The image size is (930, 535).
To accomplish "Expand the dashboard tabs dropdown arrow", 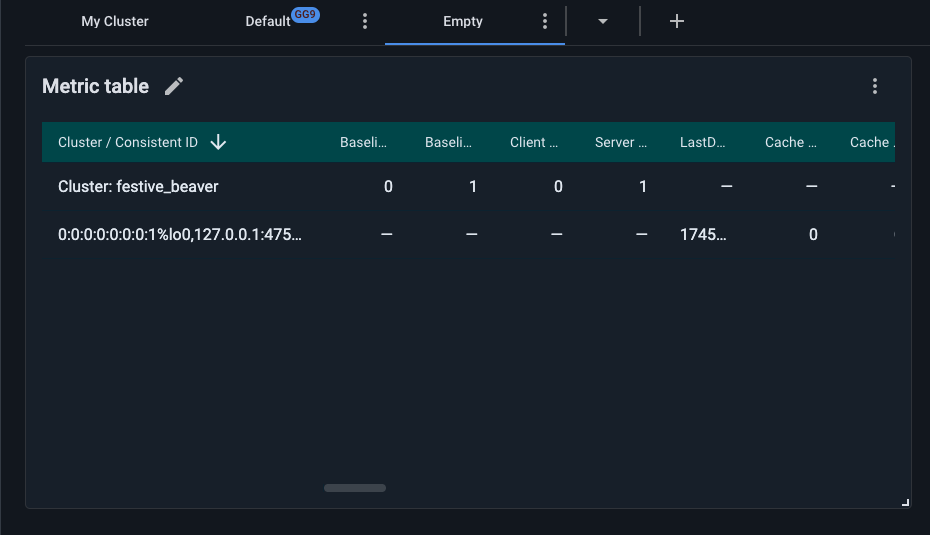I will coord(603,21).
